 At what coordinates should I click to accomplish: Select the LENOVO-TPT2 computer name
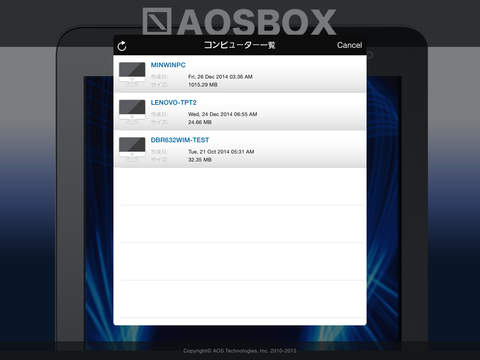pos(174,103)
